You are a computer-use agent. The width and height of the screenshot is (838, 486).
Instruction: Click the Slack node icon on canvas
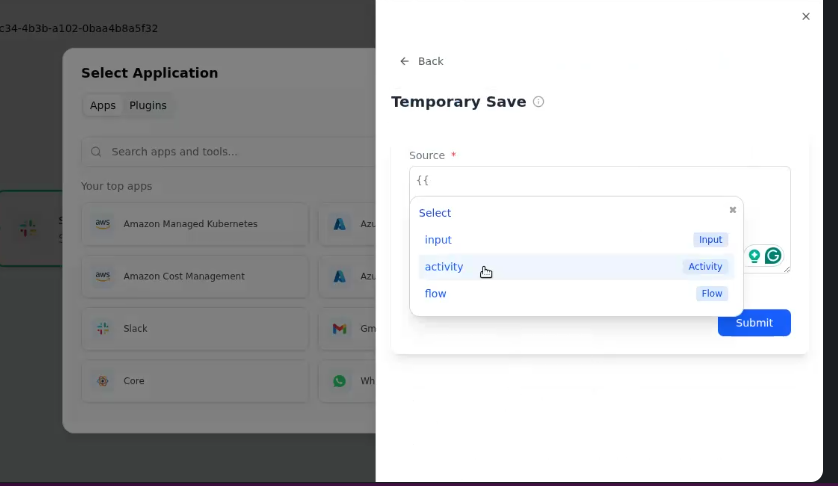pos(28,229)
